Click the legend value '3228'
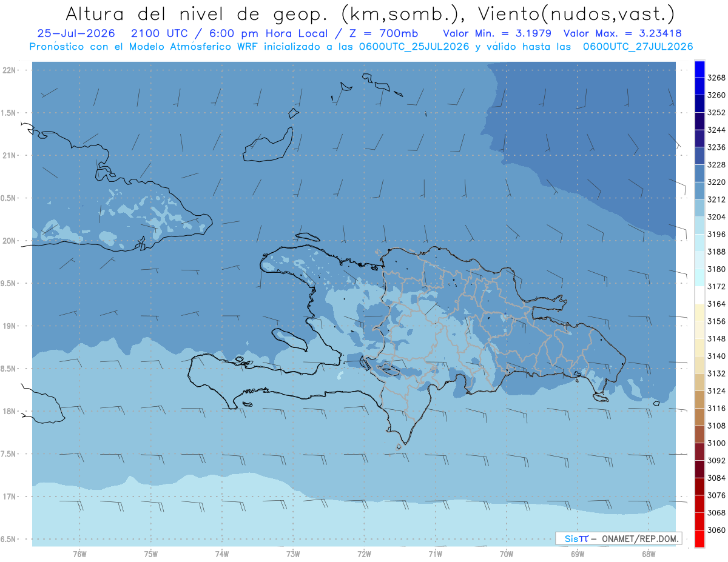Image resolution: width=728 pixels, height=562 pixels. tap(716, 164)
